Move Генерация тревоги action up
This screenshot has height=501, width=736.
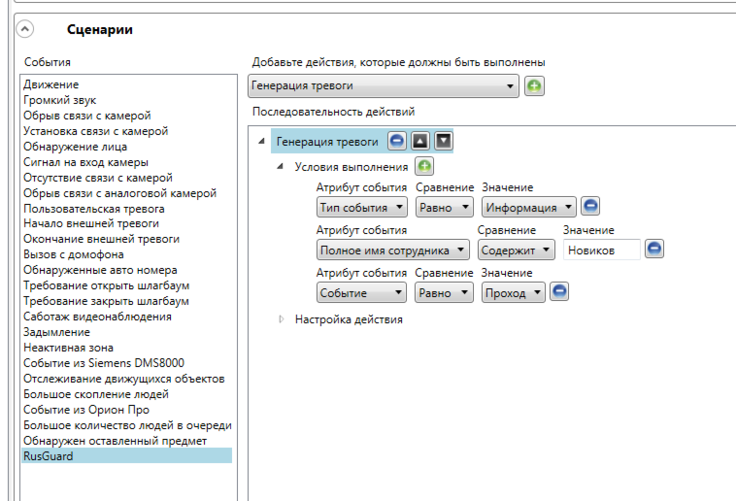[420, 141]
